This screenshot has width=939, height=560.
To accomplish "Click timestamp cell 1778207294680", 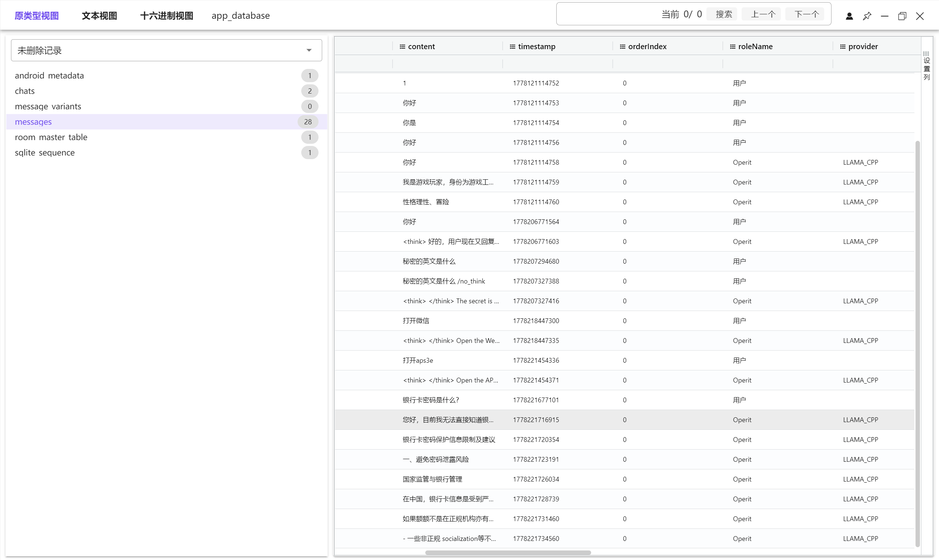I will [536, 261].
